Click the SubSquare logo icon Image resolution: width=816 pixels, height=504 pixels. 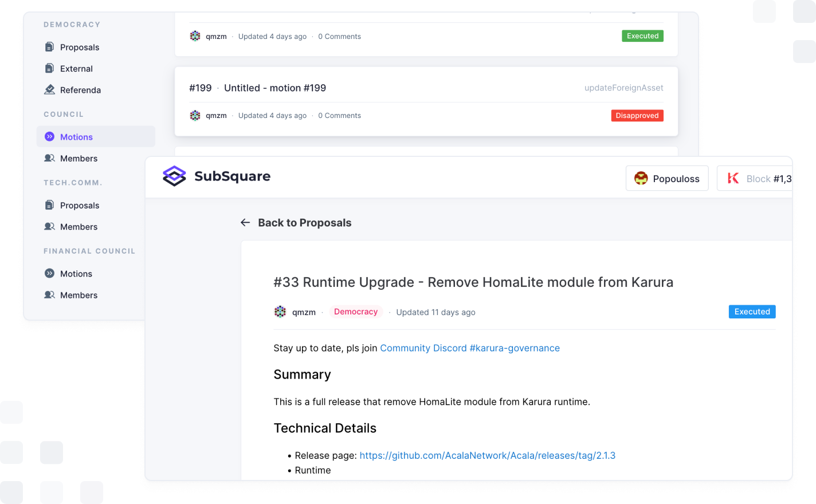point(174,176)
